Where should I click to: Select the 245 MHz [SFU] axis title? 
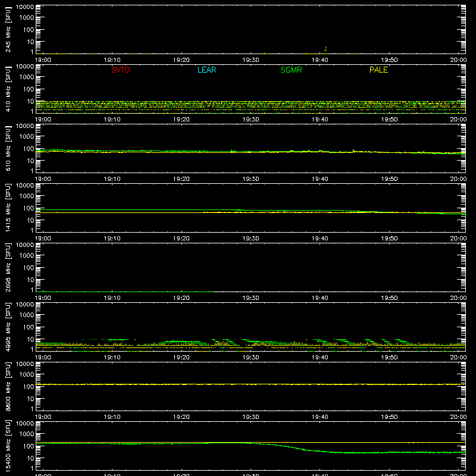(8, 29)
